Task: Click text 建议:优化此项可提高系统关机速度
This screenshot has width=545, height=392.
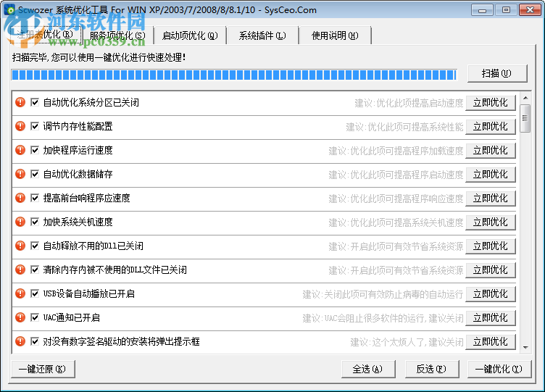Action: click(396, 222)
